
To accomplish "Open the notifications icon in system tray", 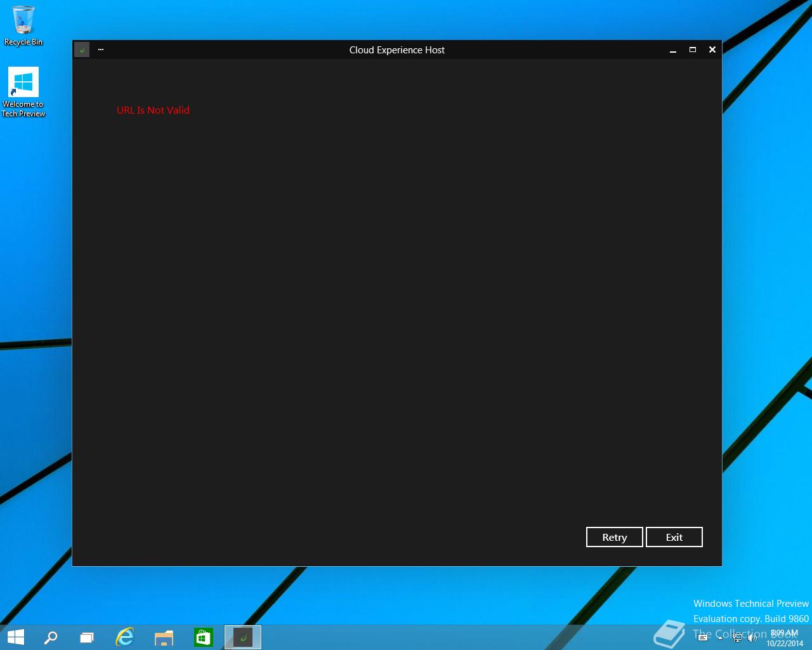I will point(703,638).
